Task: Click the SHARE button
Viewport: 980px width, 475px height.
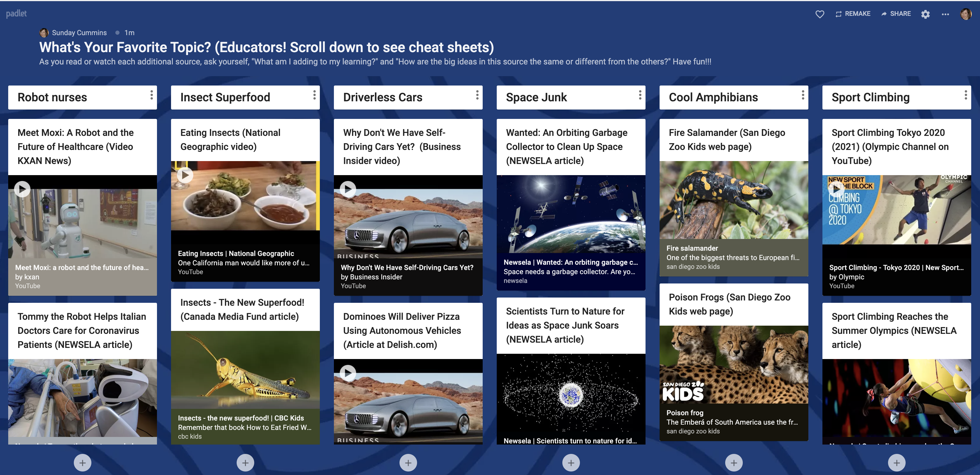Action: [896, 14]
